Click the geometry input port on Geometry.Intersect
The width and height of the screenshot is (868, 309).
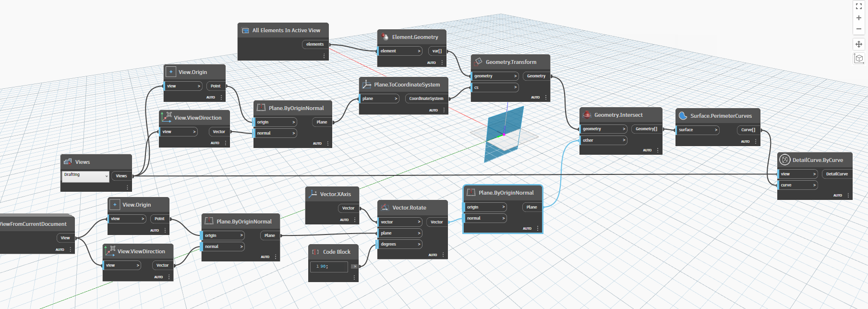pos(603,129)
